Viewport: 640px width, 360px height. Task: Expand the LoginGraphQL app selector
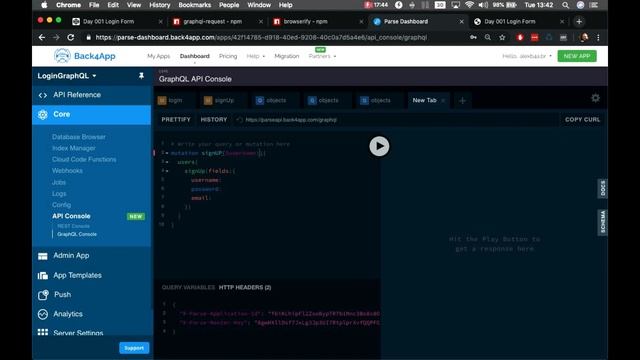(x=67, y=76)
